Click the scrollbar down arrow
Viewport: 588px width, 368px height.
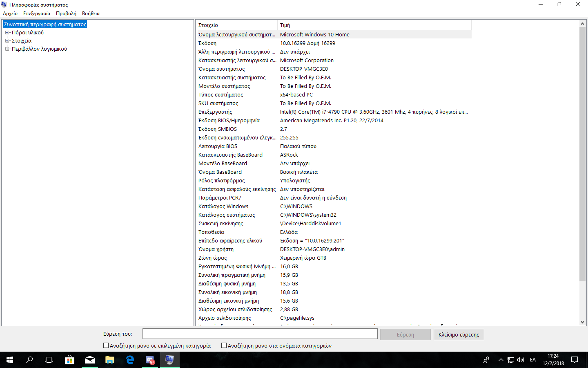(x=583, y=322)
